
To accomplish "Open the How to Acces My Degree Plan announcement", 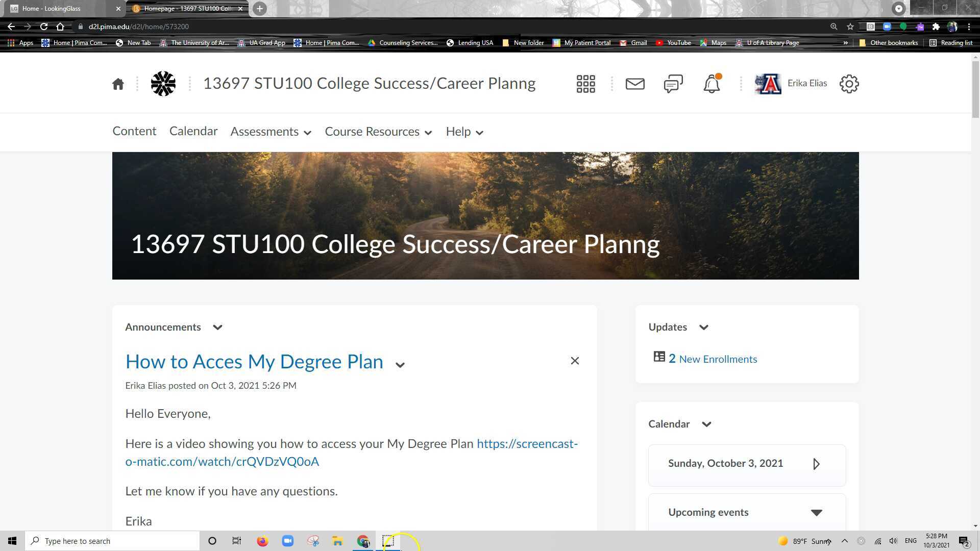I will pos(254,362).
